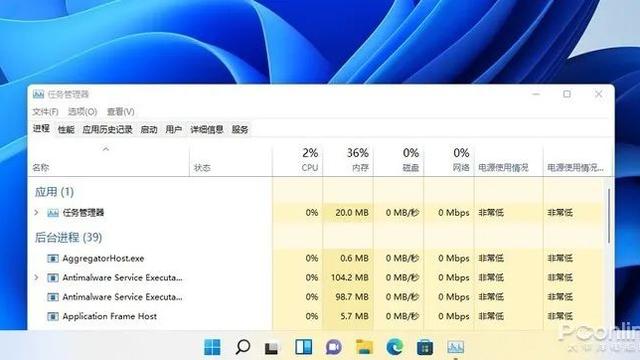The width and height of the screenshot is (640, 360).
Task: Sort by the 0% 网络 column
Action: coord(449,161)
